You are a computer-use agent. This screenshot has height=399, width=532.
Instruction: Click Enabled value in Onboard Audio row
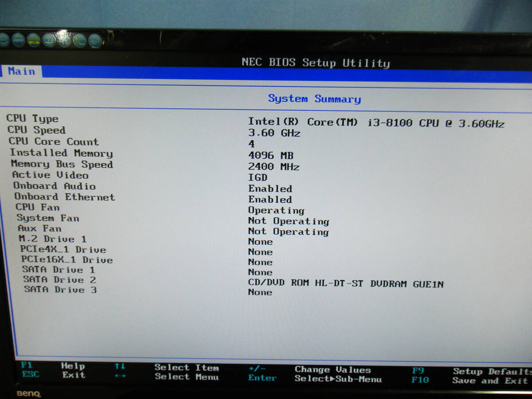270,188
